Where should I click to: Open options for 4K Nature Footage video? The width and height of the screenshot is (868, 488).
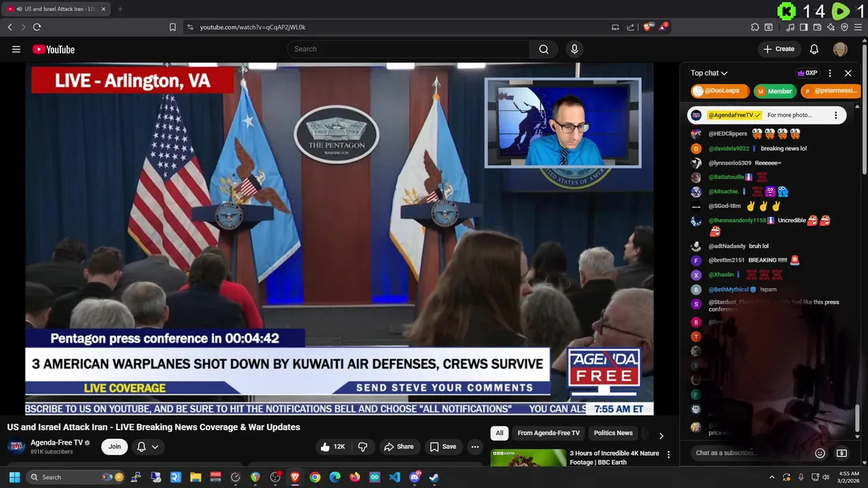pyautogui.click(x=668, y=455)
